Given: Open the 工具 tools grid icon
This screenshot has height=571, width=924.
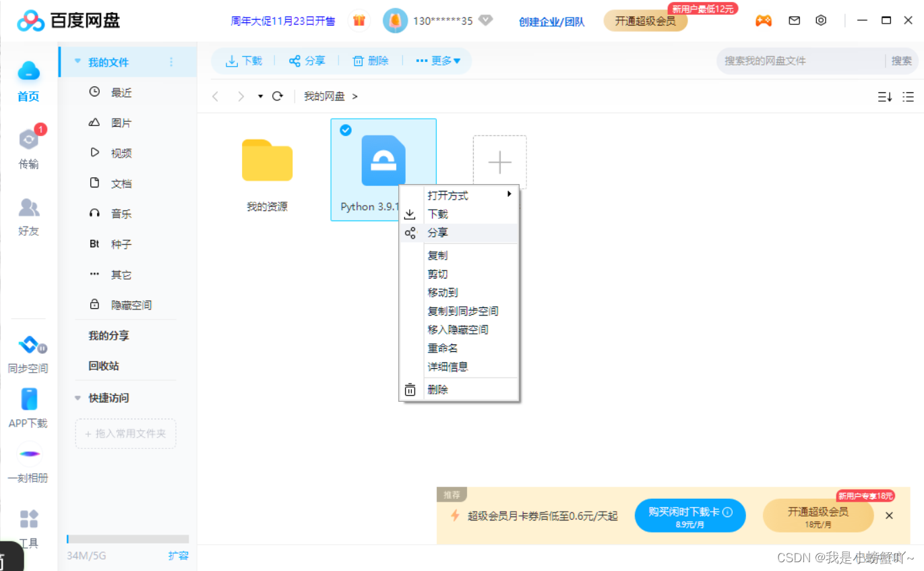Looking at the screenshot, I should (29, 519).
